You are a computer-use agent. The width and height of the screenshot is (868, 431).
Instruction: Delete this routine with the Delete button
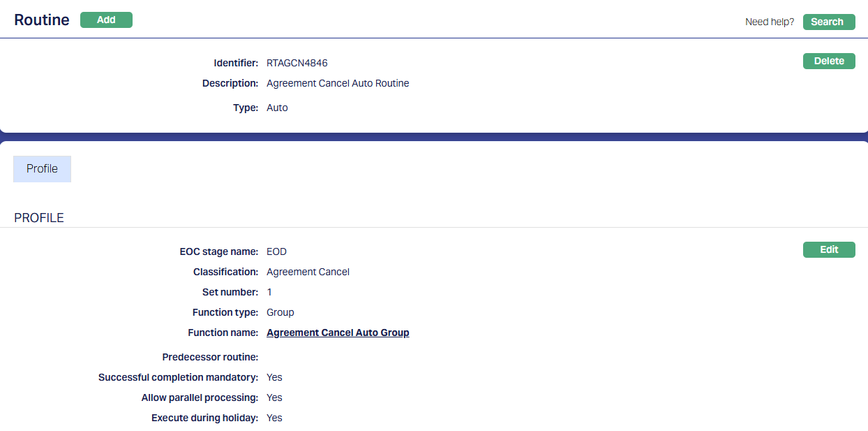pyautogui.click(x=828, y=61)
